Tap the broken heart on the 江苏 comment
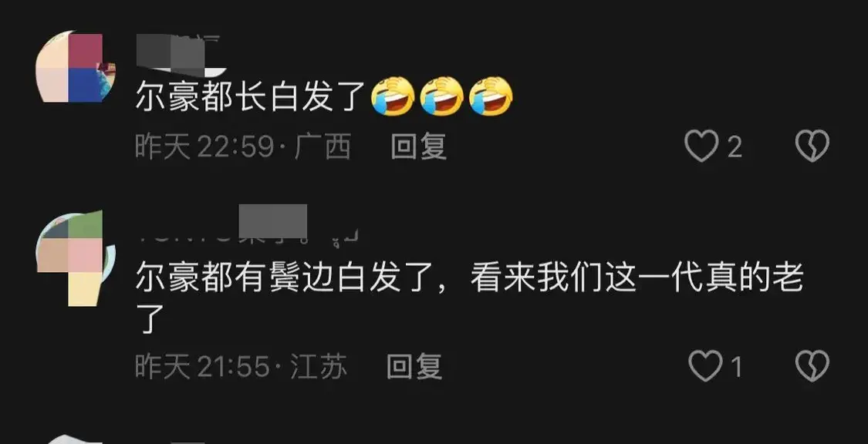Screen dimensions: 868x444 (812, 366)
